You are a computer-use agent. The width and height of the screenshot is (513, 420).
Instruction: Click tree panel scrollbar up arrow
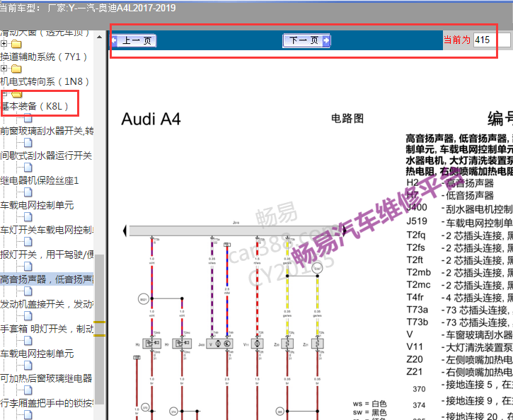click(100, 37)
